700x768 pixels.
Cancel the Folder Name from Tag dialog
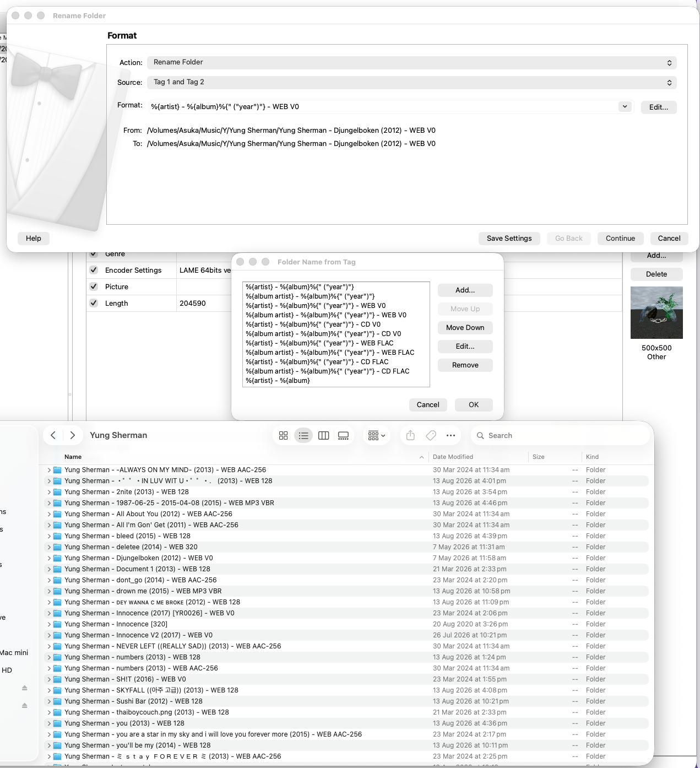428,405
